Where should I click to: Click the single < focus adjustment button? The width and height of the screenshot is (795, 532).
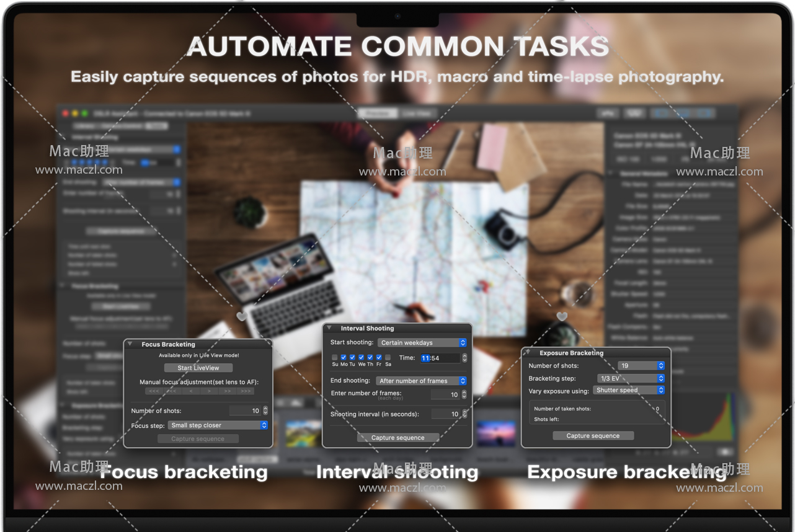(191, 391)
